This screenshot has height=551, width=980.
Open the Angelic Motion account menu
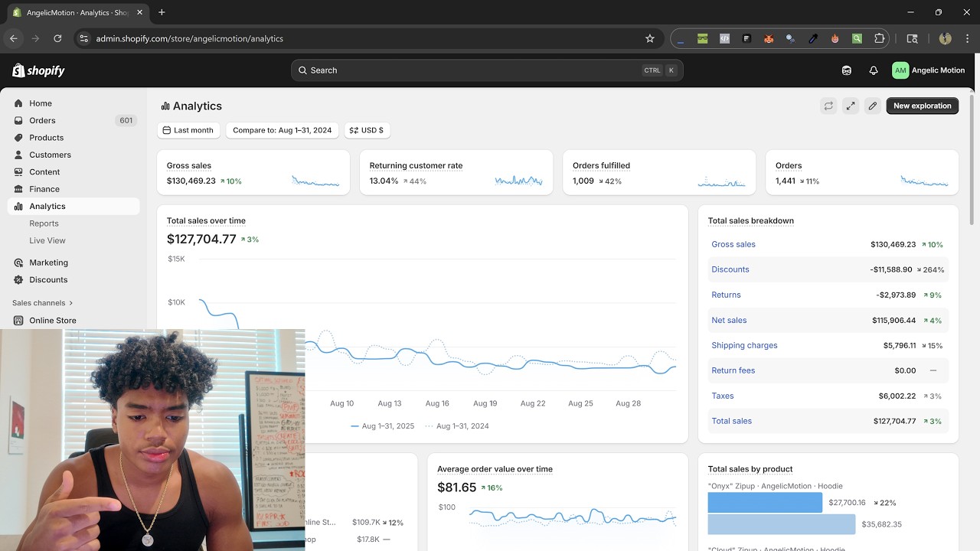tap(929, 70)
